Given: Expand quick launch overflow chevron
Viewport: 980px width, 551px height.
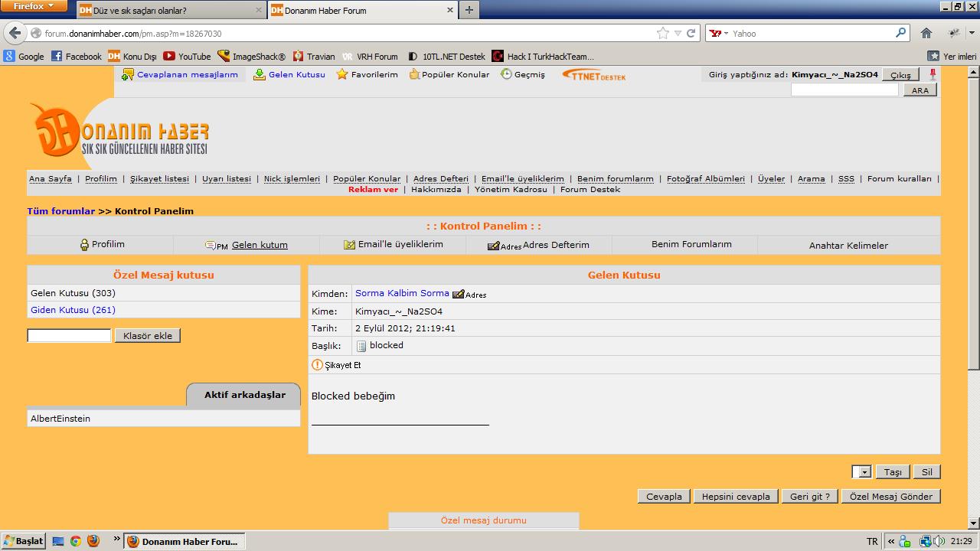Looking at the screenshot, I should coord(117,539).
